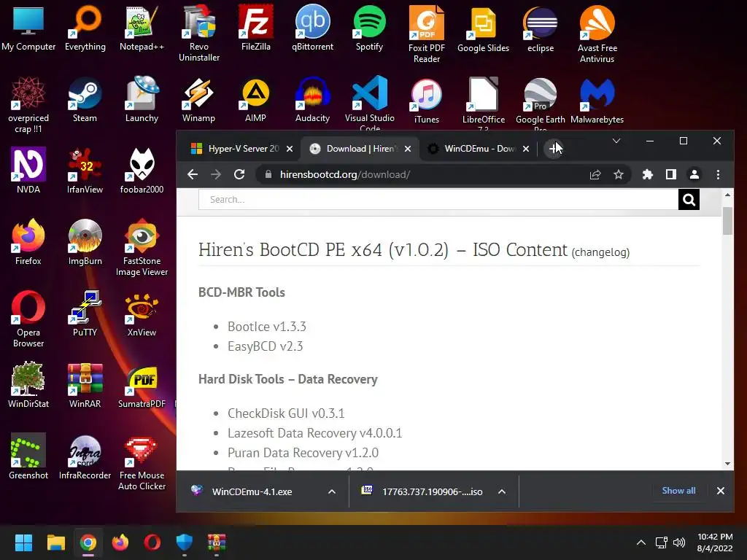
Task: Select the Opera Browser desktop icon
Action: pos(28,319)
